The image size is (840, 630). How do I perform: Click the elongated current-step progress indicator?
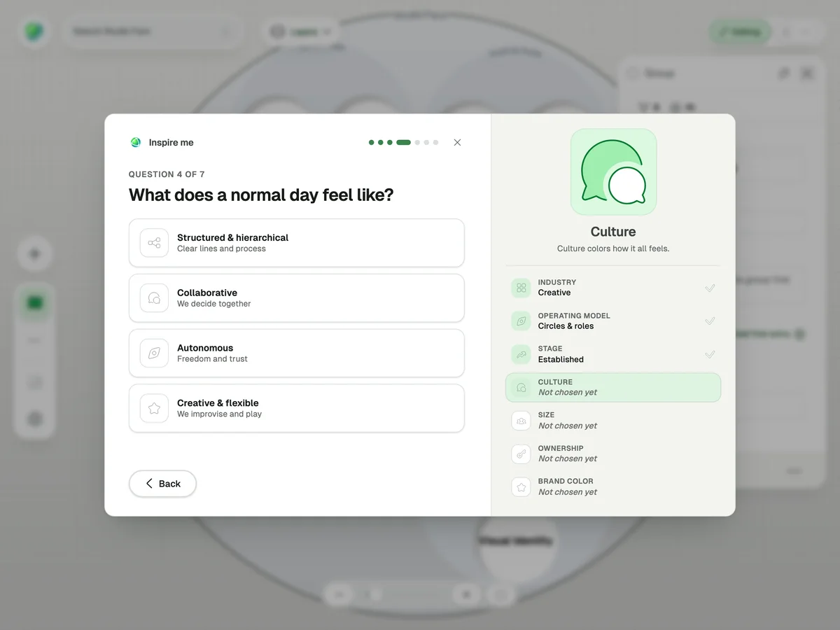point(403,142)
